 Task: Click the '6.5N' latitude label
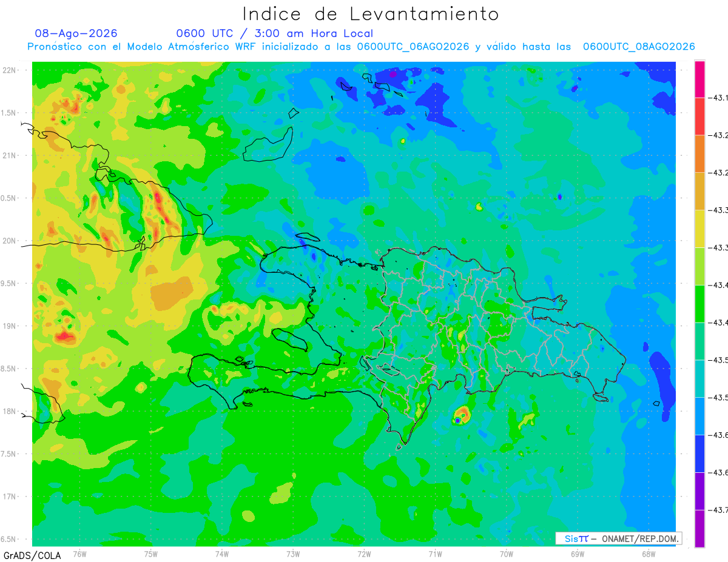pos(10,539)
